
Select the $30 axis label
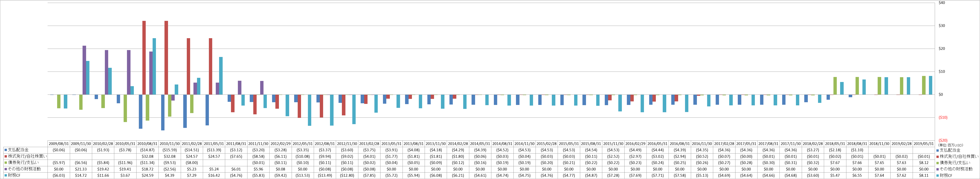coord(942,26)
